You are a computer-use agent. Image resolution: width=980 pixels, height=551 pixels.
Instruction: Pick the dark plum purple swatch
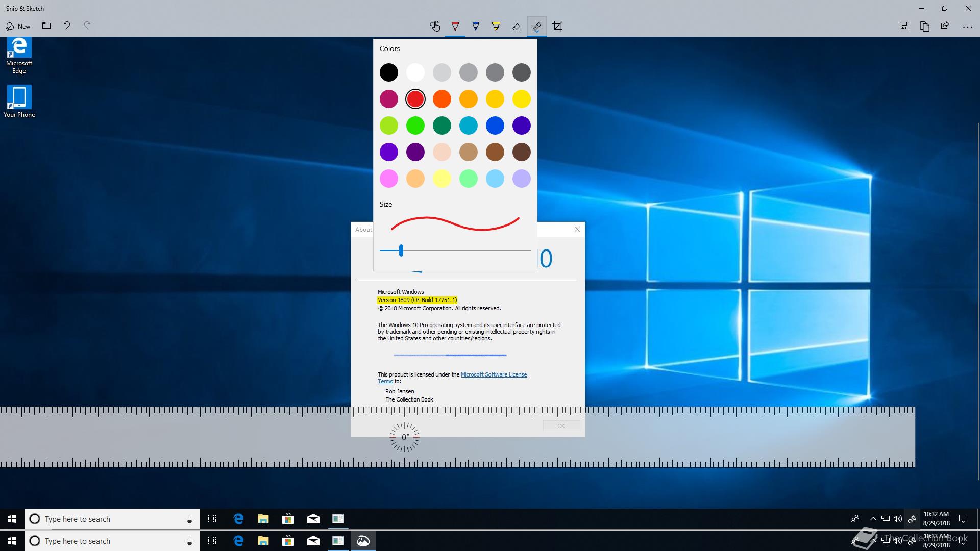coord(415,152)
